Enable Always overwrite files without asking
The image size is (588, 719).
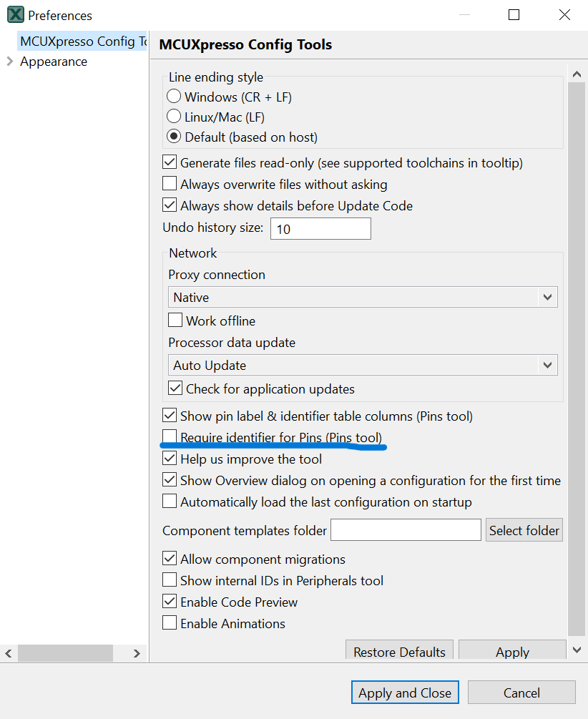point(170,184)
